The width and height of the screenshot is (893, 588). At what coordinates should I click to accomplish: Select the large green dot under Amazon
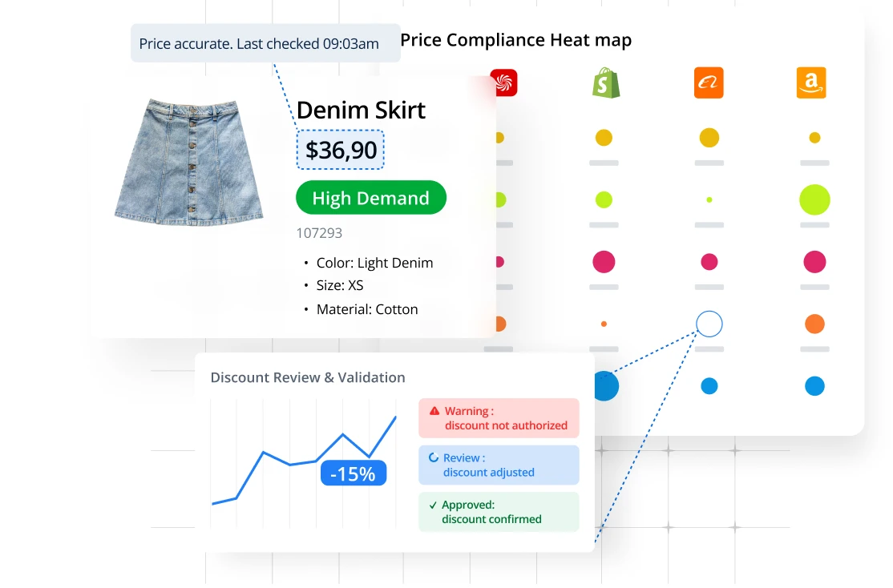point(814,199)
